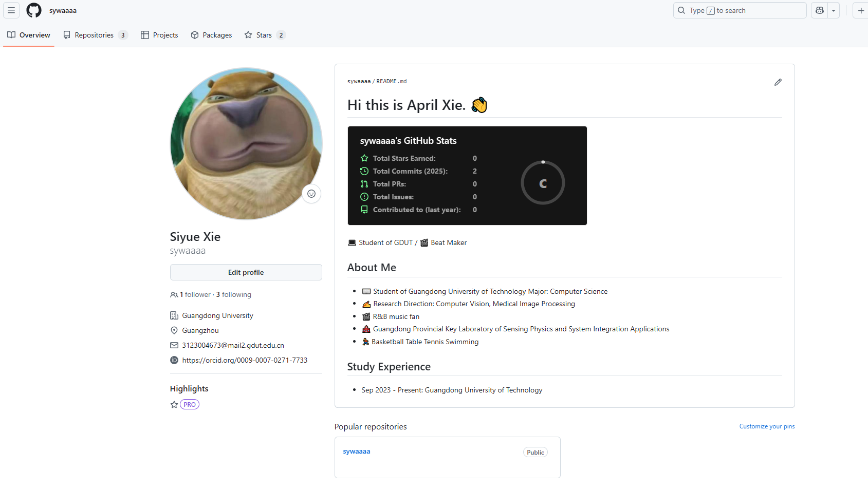Click the star icon next to PRO badge
This screenshot has width=868, height=488.
174,405
